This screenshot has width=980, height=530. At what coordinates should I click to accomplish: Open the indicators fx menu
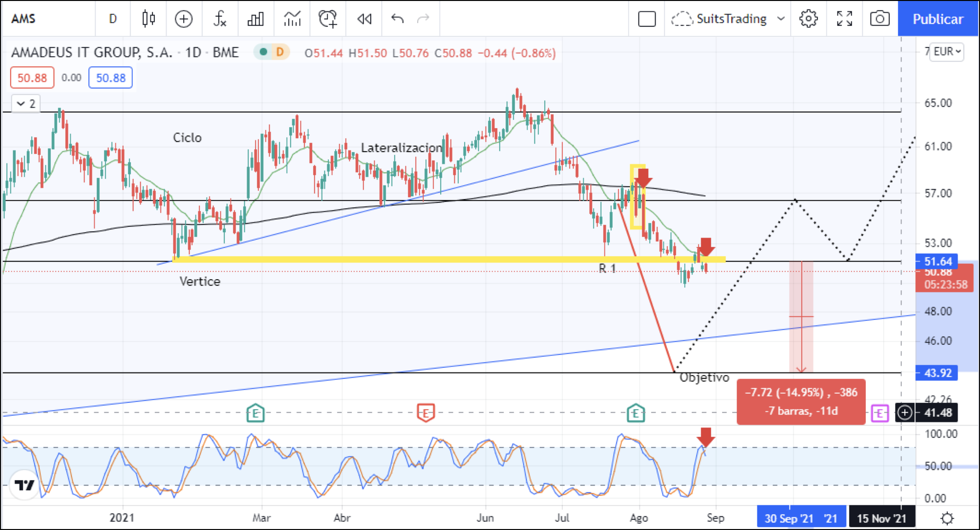point(220,19)
